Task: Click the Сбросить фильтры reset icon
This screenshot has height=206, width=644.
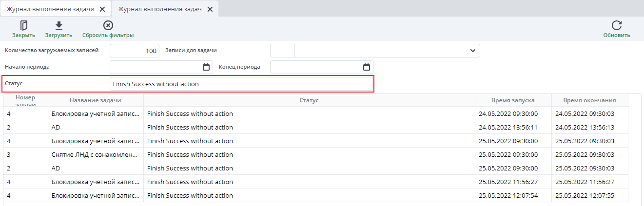Action: (x=108, y=25)
